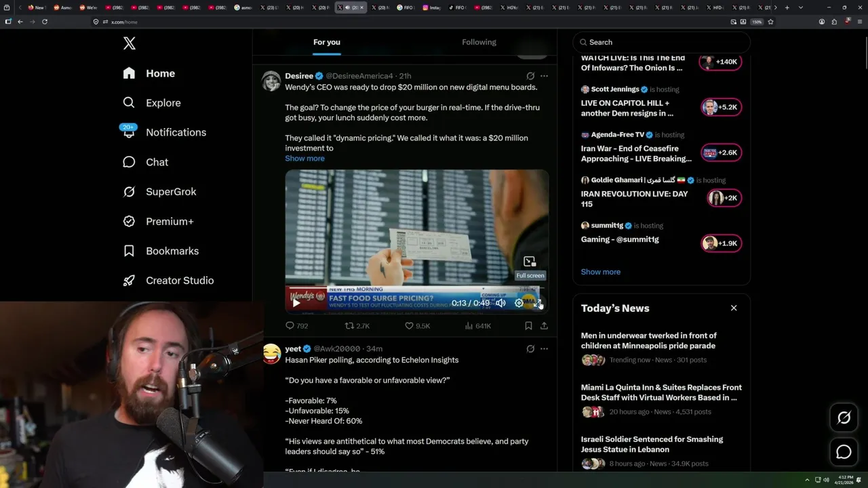The height and width of the screenshot is (488, 868).
Task: Open the @DesireeAmerica4 handle link
Action: pyautogui.click(x=359, y=76)
